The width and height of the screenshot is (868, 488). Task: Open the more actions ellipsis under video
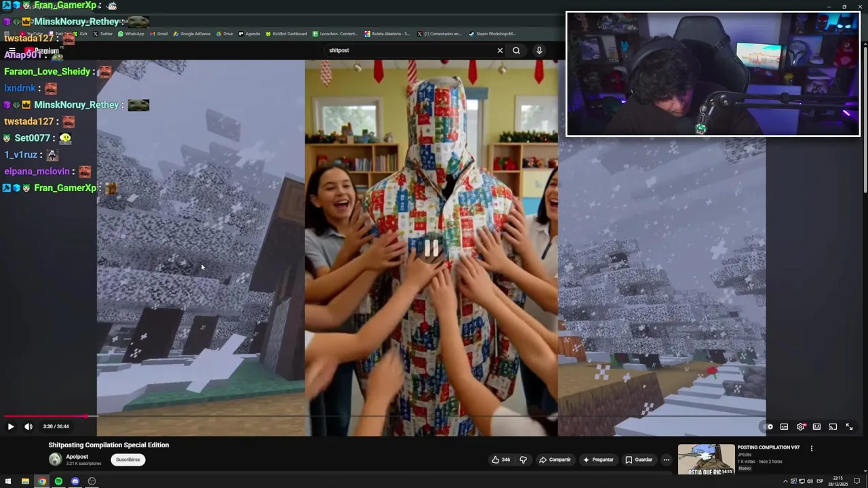pos(666,460)
